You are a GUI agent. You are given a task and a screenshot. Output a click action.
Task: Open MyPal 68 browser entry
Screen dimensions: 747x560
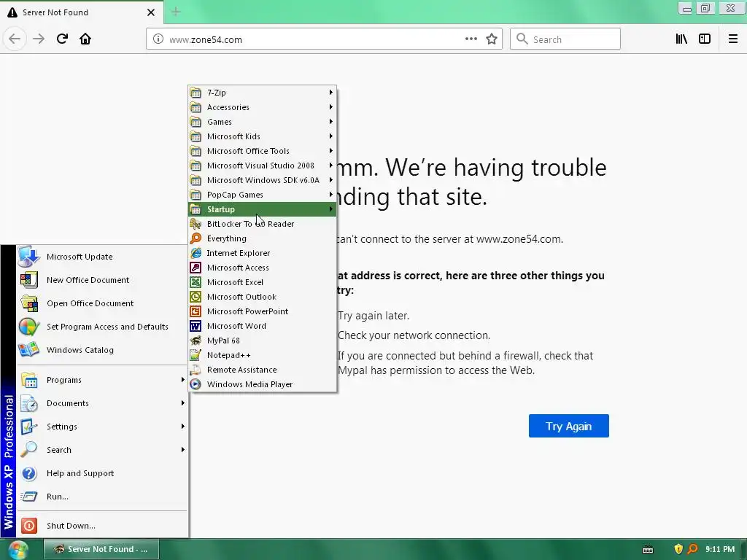pos(263,341)
